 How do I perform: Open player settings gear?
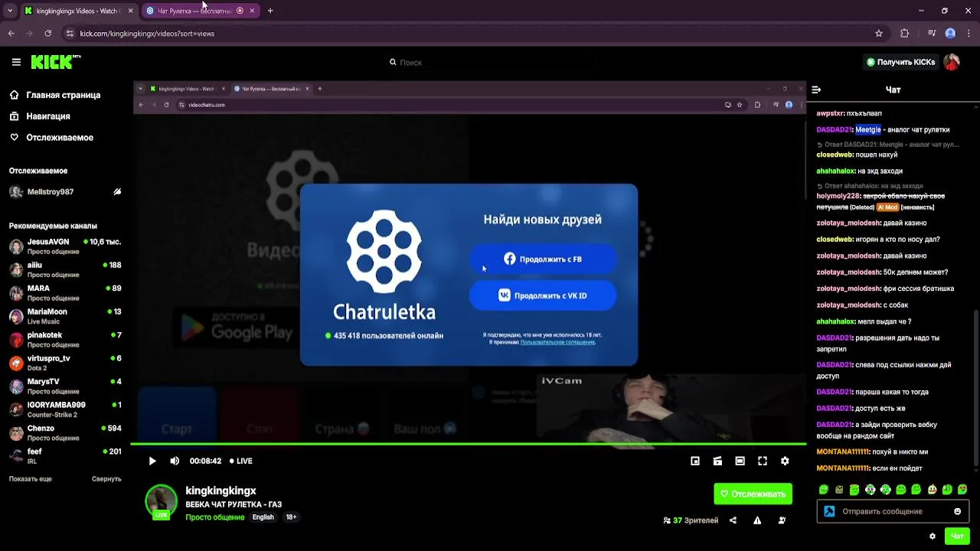785,461
